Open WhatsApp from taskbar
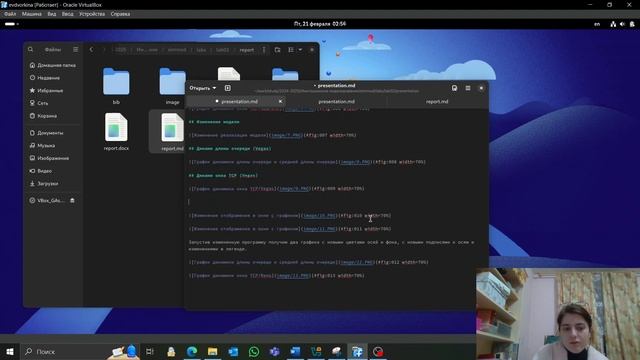This screenshot has height=360, width=640. (x=254, y=351)
